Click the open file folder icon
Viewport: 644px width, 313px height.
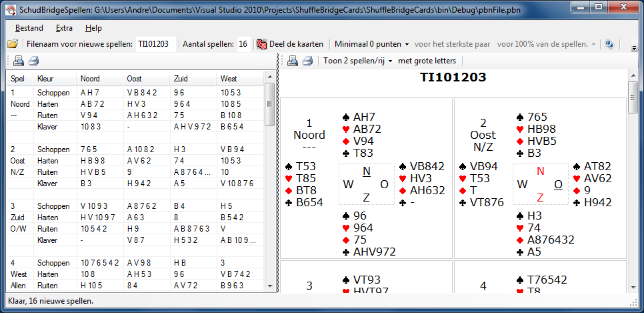point(12,45)
